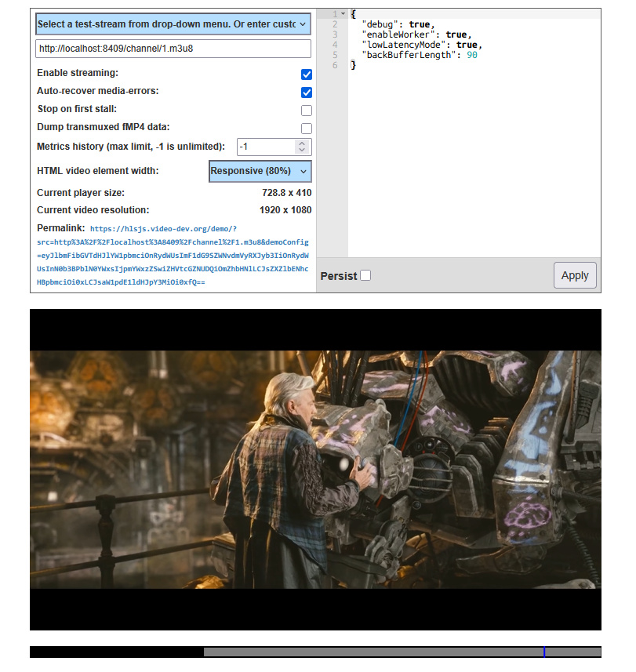This screenshot has height=672, width=636.
Task: Open the test-stream drop-down menu
Action: pos(173,24)
